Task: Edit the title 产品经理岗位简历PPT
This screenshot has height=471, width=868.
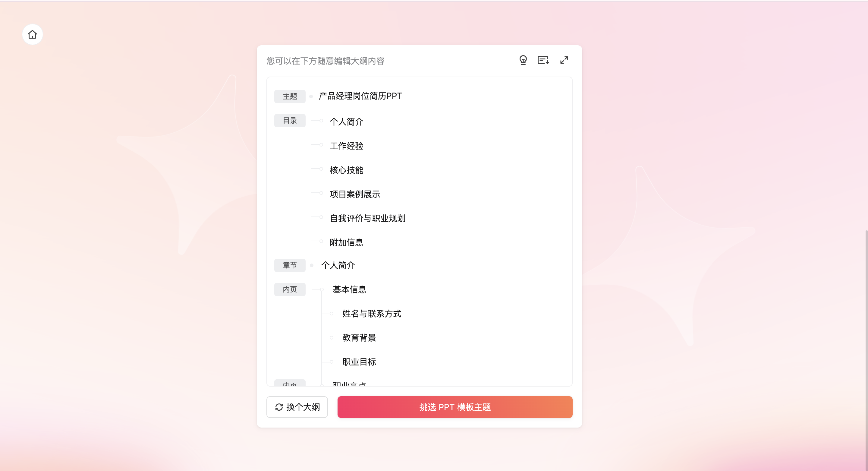Action: [x=360, y=96]
